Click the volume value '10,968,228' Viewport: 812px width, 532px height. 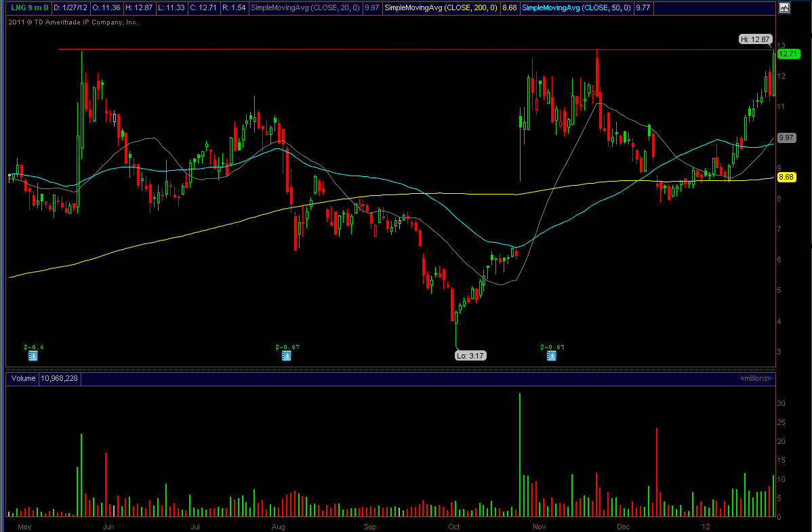59,379
